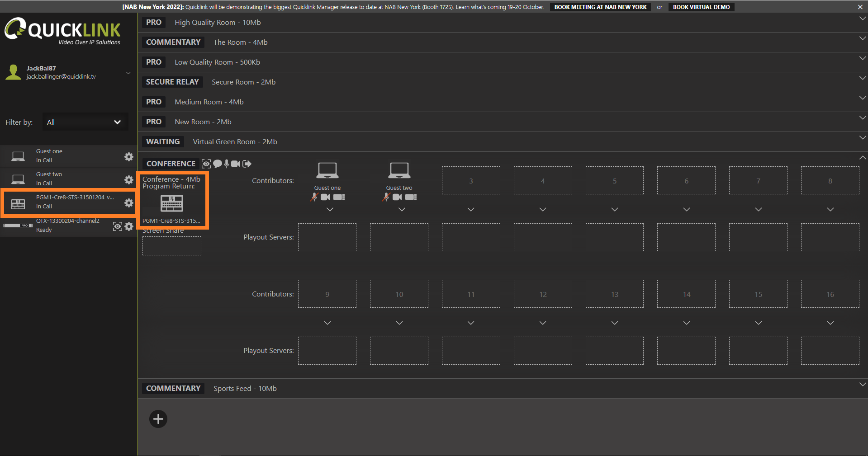Toggle Guest two contributor camera

pyautogui.click(x=397, y=197)
